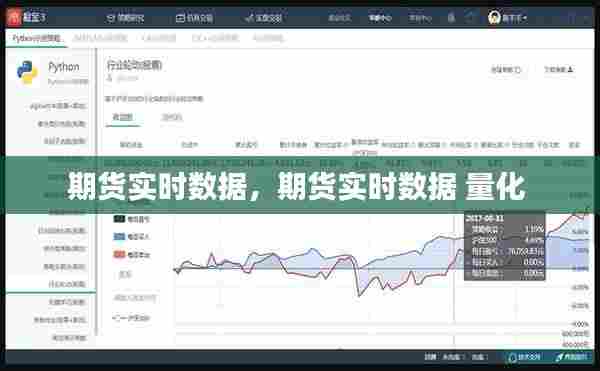This screenshot has width=600, height=371.
Task: Switch to the MATLAB example strategies tab
Action: point(100,38)
